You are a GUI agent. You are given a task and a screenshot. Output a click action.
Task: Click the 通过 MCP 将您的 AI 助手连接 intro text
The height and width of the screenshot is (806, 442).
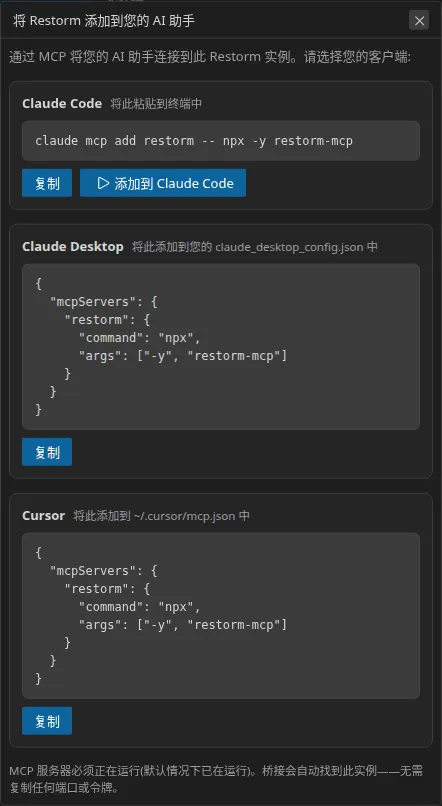point(210,57)
